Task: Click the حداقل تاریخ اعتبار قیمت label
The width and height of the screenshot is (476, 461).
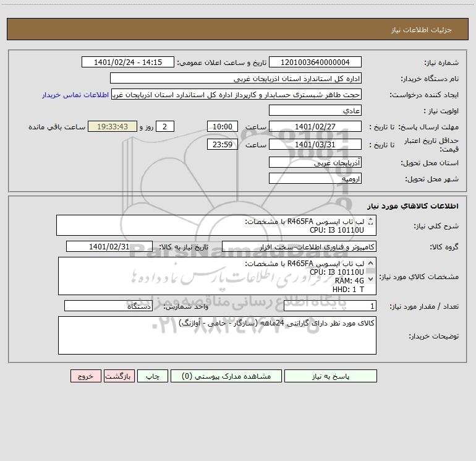Action: [431, 145]
